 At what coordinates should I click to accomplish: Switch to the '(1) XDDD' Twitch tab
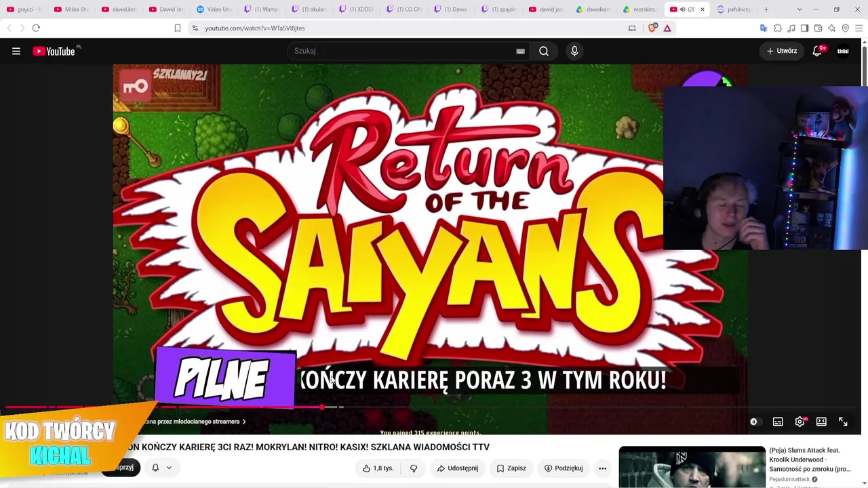pos(357,9)
